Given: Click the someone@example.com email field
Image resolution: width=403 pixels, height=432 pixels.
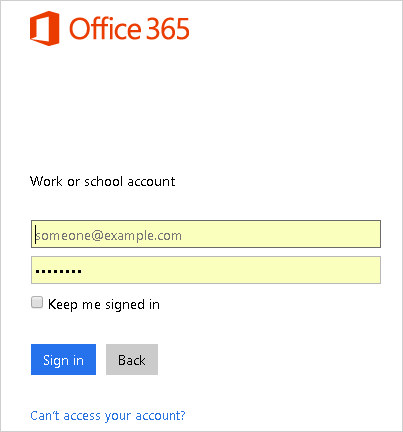Looking at the screenshot, I should click(x=206, y=234).
